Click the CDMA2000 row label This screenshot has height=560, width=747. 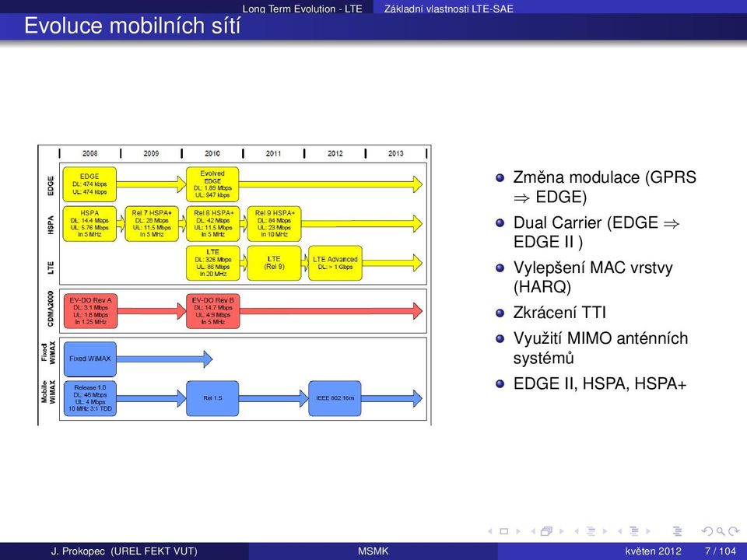[x=51, y=310]
